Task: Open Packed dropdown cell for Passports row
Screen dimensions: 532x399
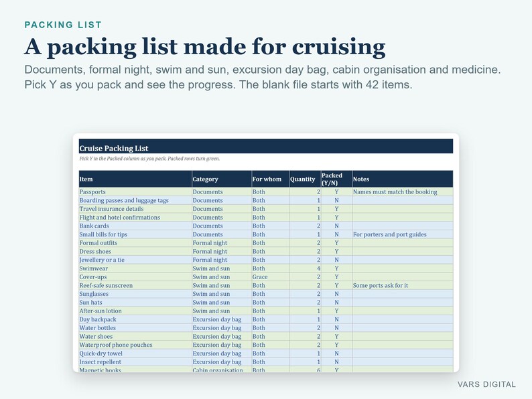Action: (336, 192)
